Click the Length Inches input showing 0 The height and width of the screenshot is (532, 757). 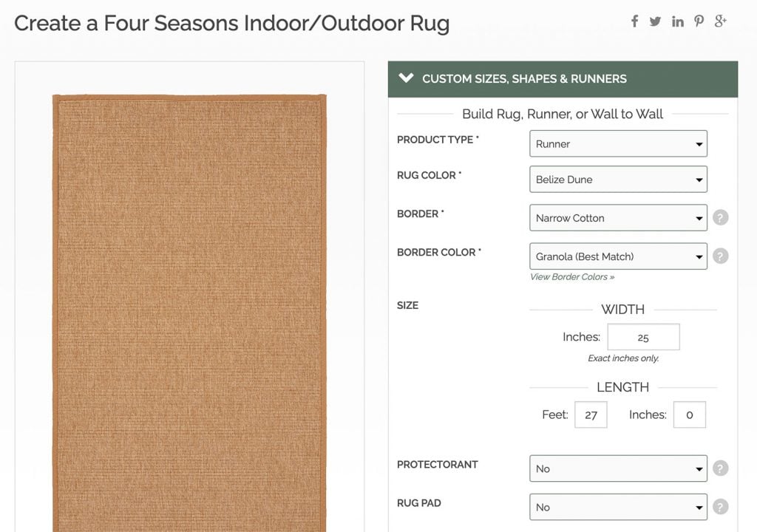tap(689, 415)
